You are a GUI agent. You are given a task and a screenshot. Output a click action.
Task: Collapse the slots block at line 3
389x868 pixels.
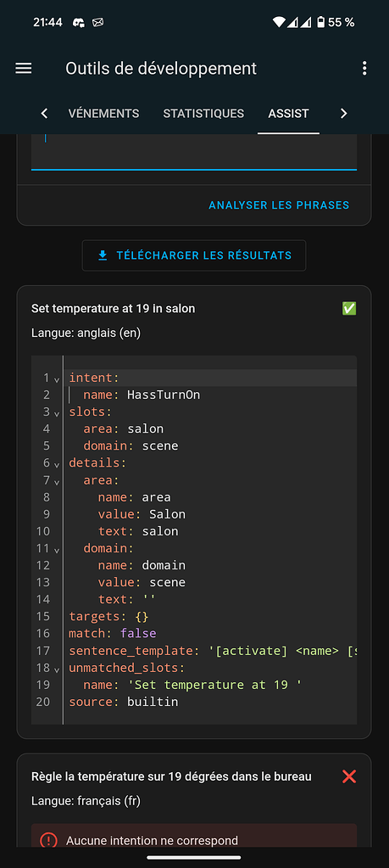tap(57, 413)
